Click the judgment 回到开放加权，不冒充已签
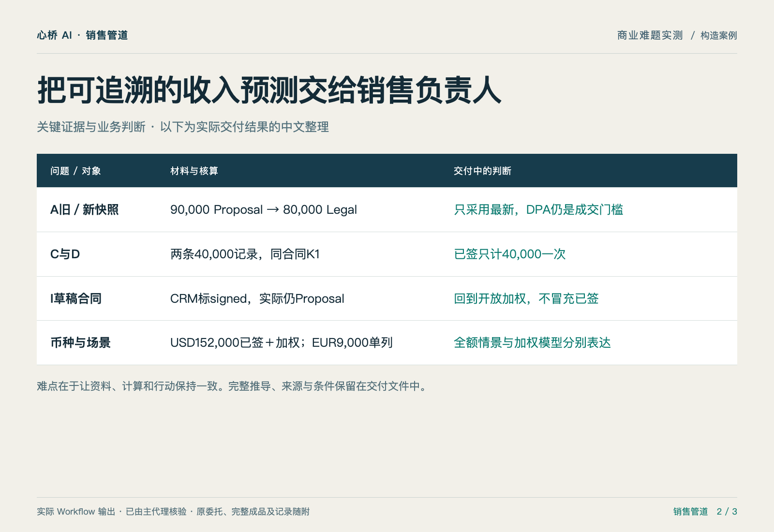The height and width of the screenshot is (532, 774). [526, 298]
